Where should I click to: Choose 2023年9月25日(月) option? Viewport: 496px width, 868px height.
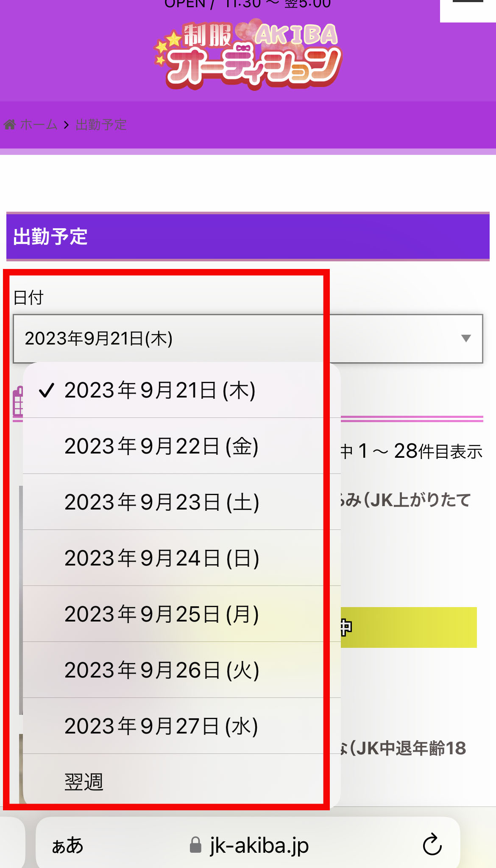[x=182, y=614]
